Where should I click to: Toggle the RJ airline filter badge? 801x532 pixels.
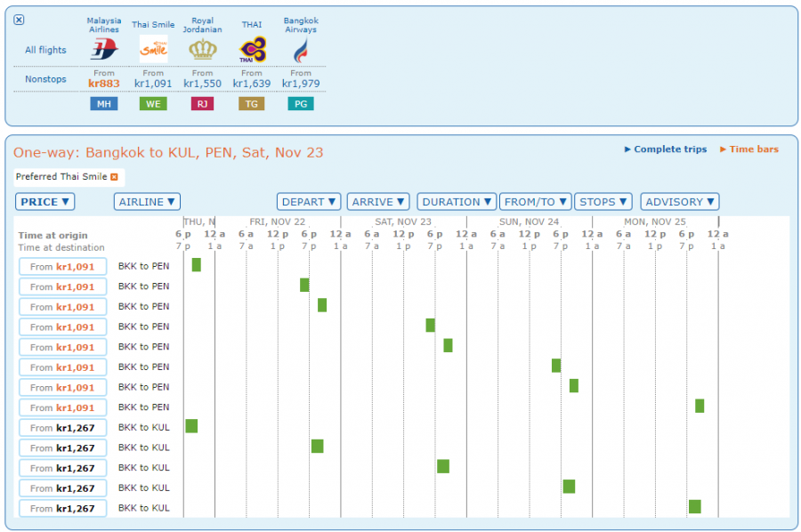(x=202, y=103)
